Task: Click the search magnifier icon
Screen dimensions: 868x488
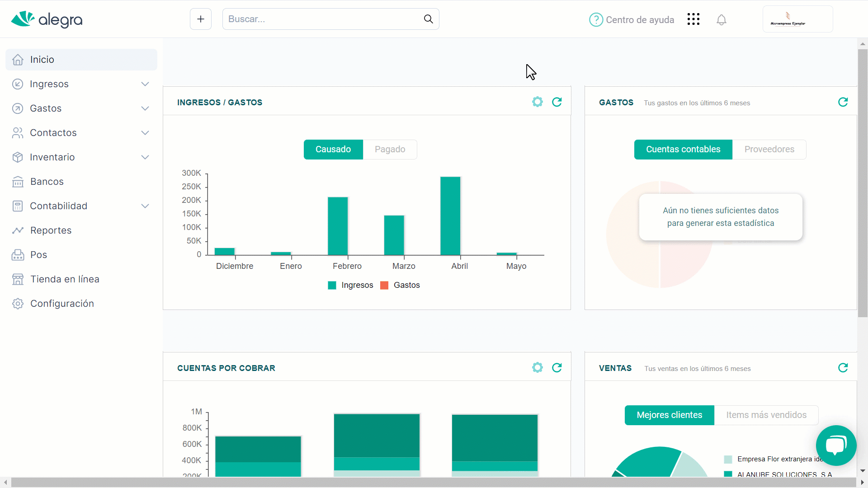Action: coord(428,19)
